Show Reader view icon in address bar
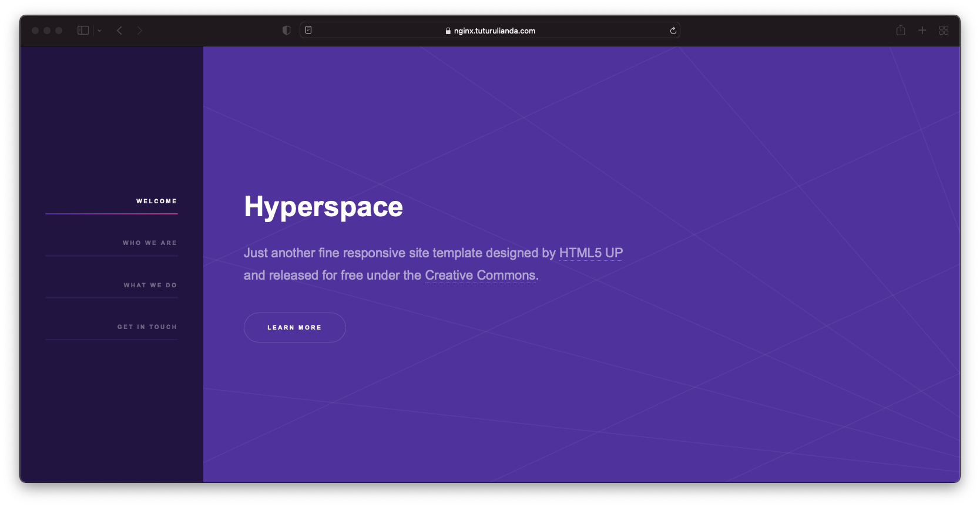Screen dimensions: 980x507 308,30
